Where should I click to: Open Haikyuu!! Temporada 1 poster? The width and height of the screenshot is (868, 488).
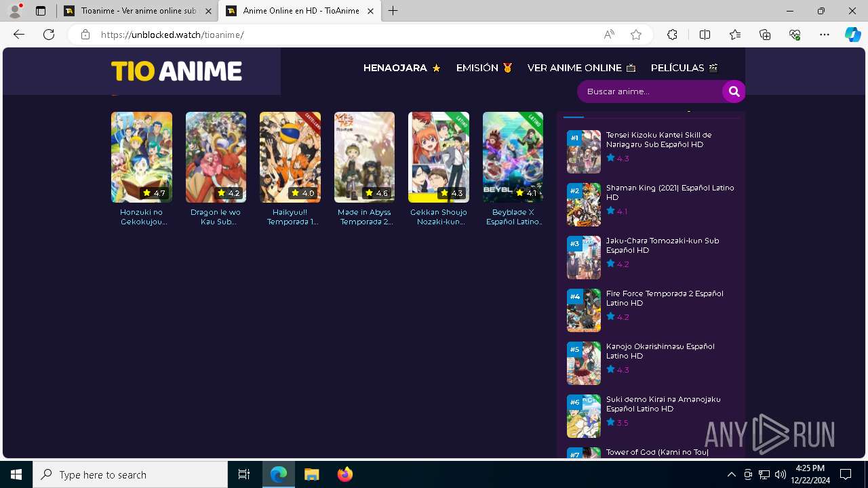tap(290, 157)
